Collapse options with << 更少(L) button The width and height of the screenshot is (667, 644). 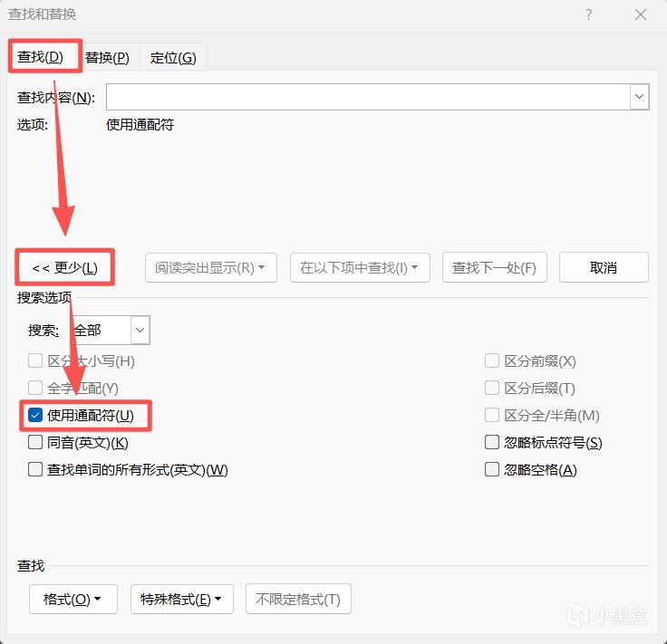pos(64,267)
